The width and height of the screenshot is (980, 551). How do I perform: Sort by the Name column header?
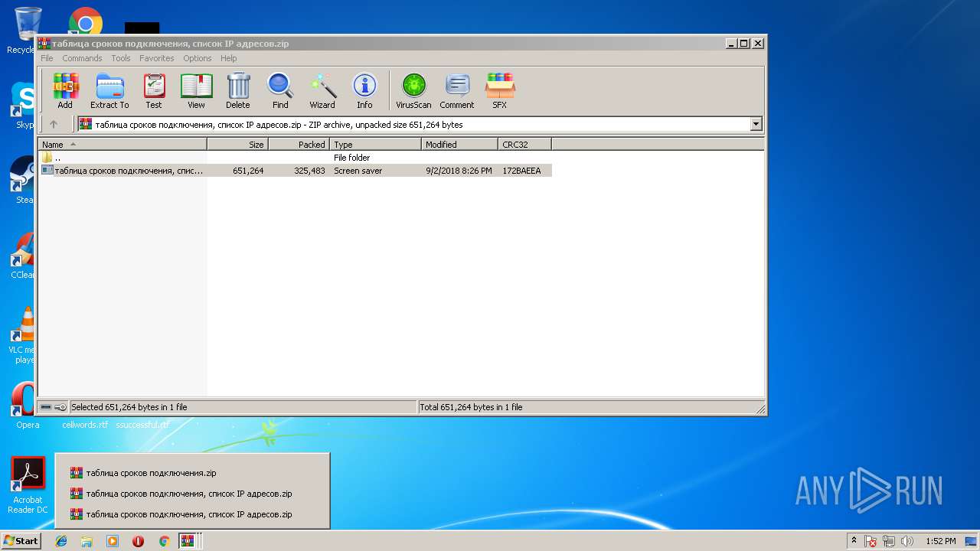tap(122, 144)
